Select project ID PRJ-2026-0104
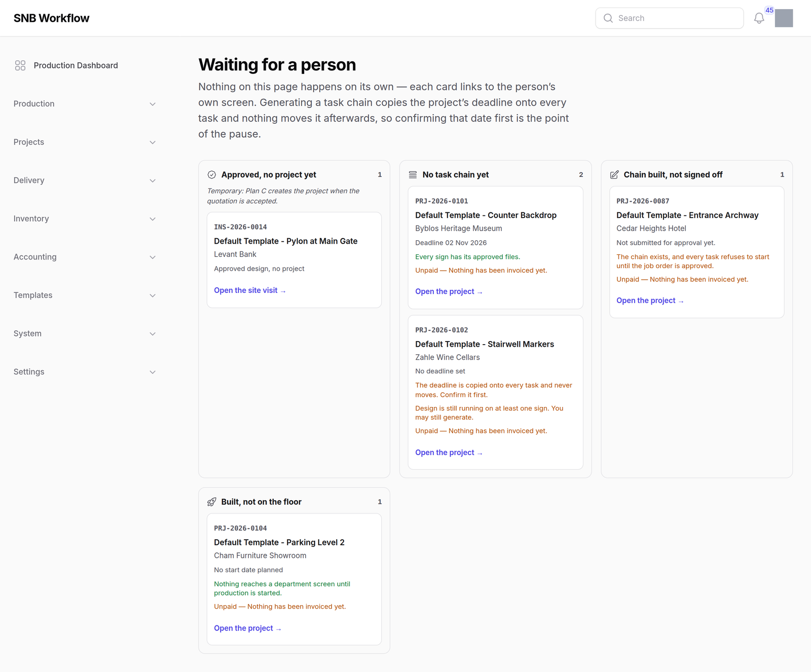 click(x=240, y=528)
